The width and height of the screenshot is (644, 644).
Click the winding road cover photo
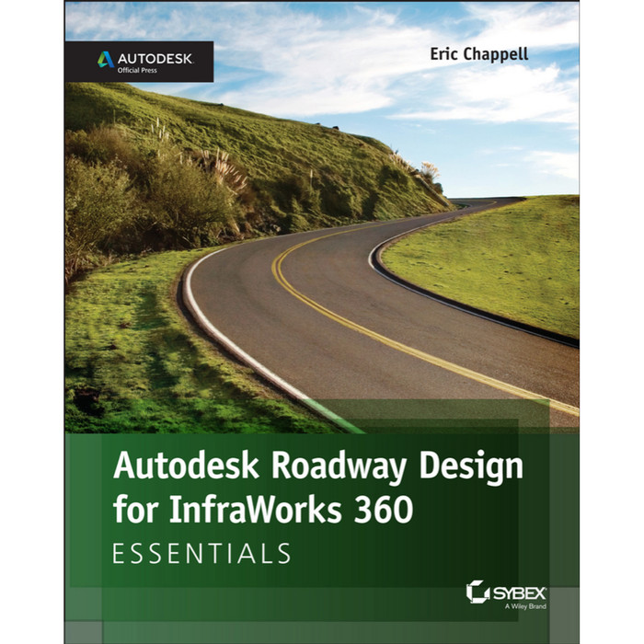coord(322,218)
